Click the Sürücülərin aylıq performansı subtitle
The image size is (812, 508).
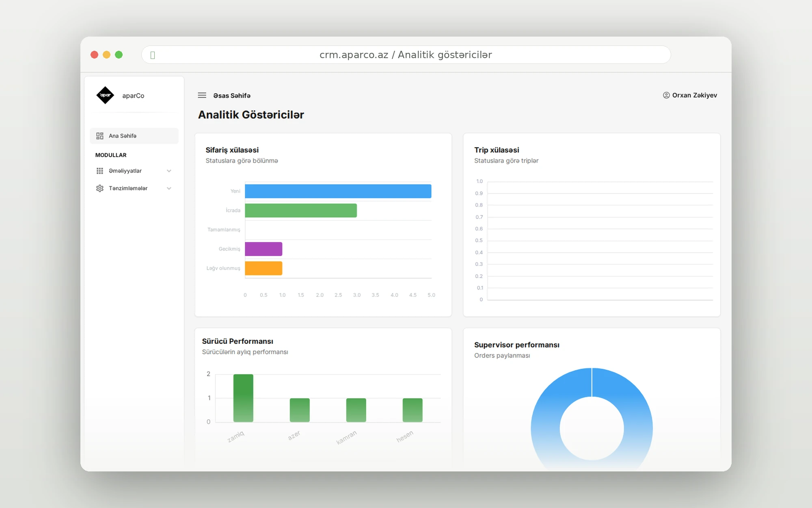(x=245, y=352)
